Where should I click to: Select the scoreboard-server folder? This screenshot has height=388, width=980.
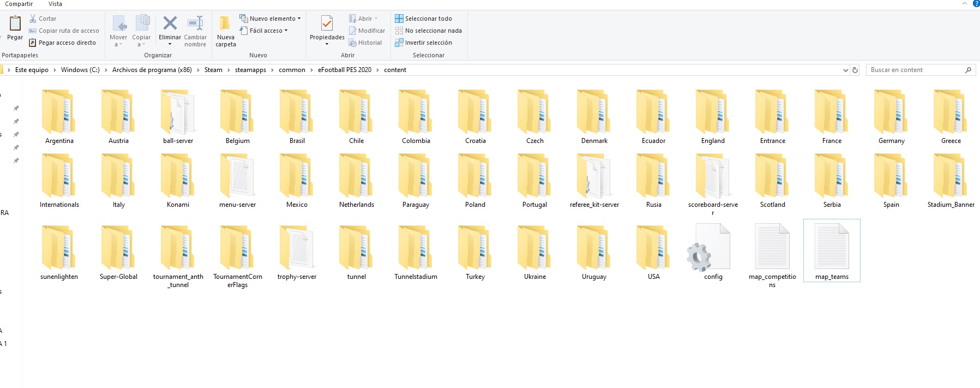pos(713,184)
